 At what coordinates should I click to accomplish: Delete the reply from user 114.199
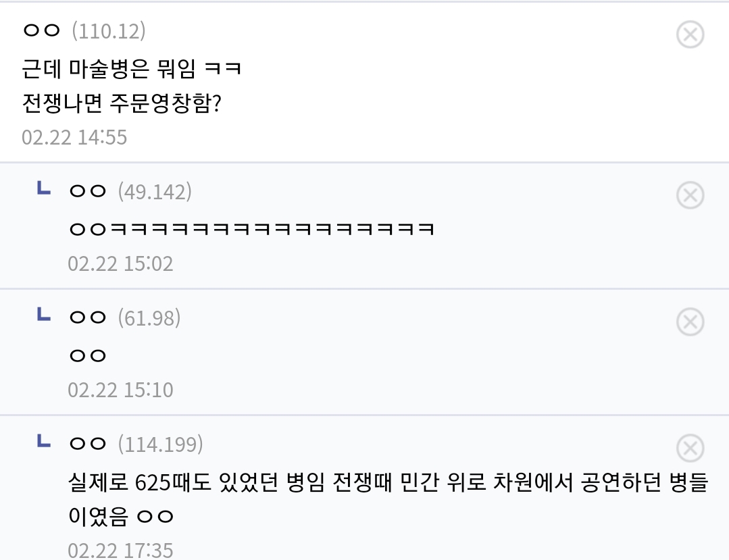(690, 449)
